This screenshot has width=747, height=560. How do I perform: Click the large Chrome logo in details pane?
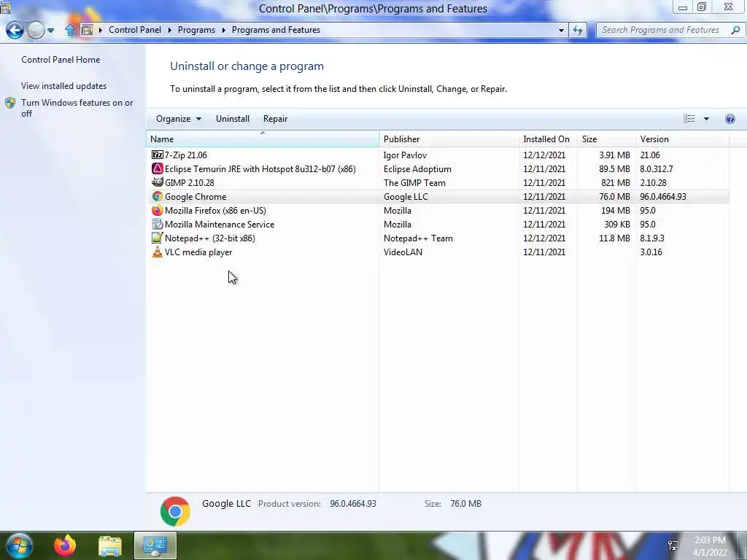(175, 511)
